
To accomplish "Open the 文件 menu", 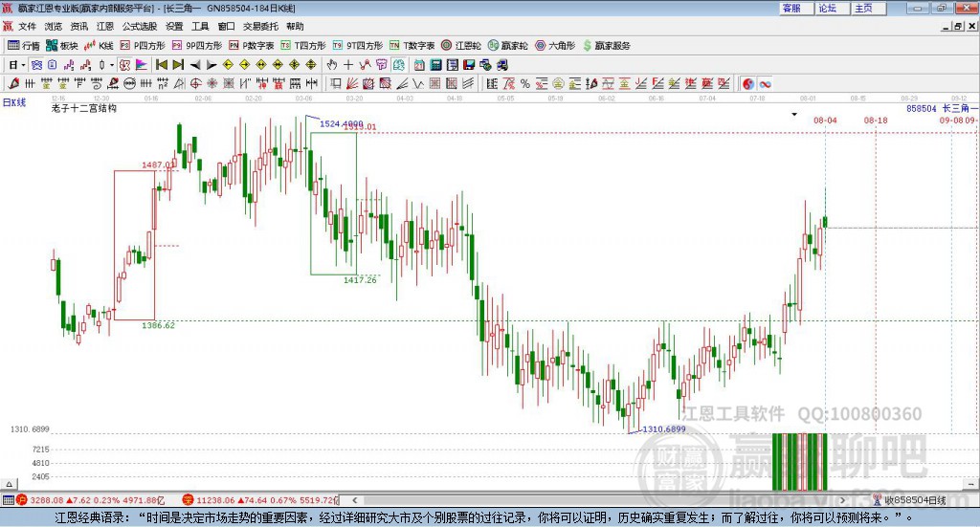I will coord(27,26).
